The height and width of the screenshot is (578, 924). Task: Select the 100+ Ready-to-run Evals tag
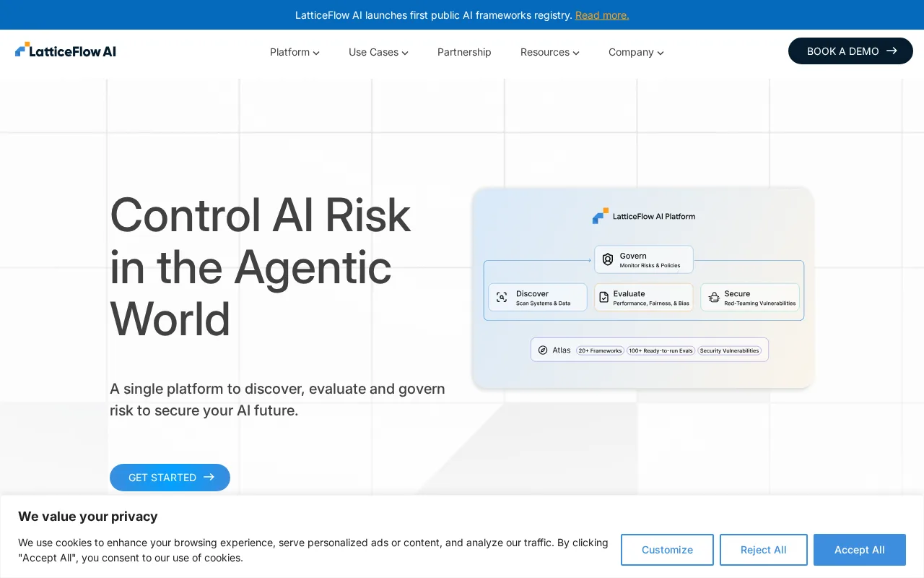[x=661, y=350]
